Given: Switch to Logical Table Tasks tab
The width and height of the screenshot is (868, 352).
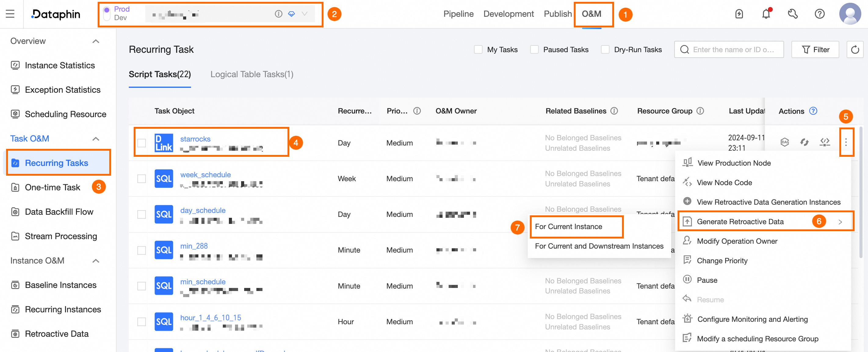Looking at the screenshot, I should 252,74.
